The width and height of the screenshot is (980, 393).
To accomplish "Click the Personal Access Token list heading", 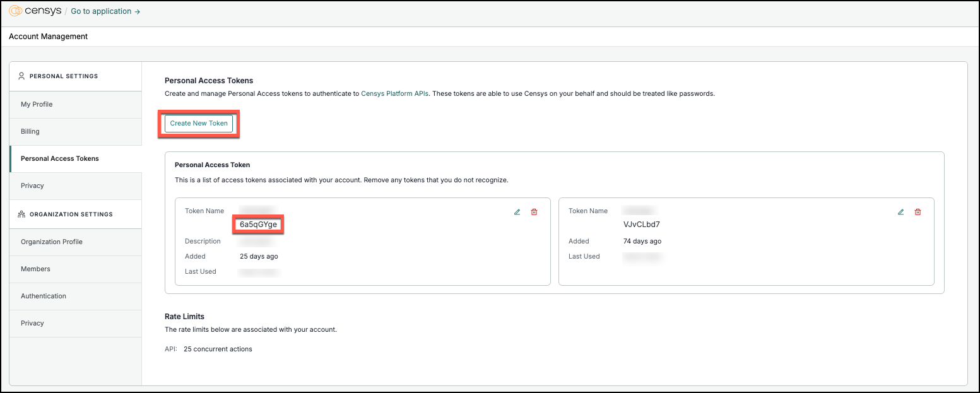I will 212,165.
